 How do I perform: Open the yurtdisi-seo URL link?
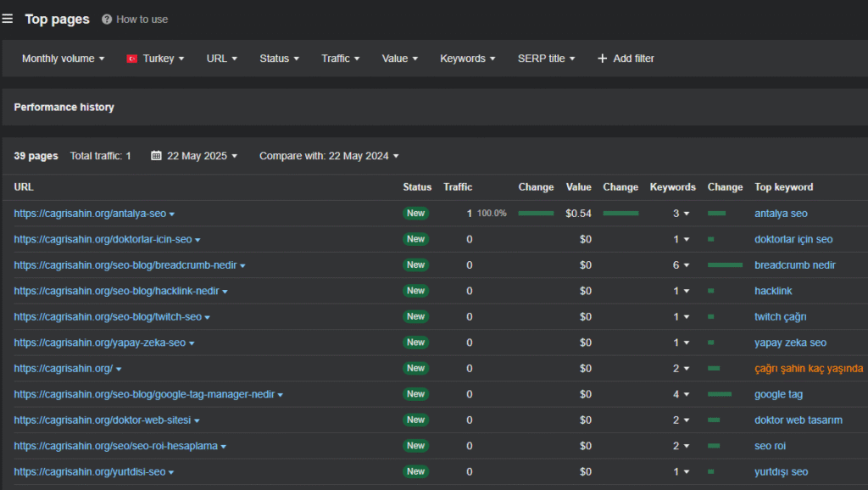tap(90, 471)
